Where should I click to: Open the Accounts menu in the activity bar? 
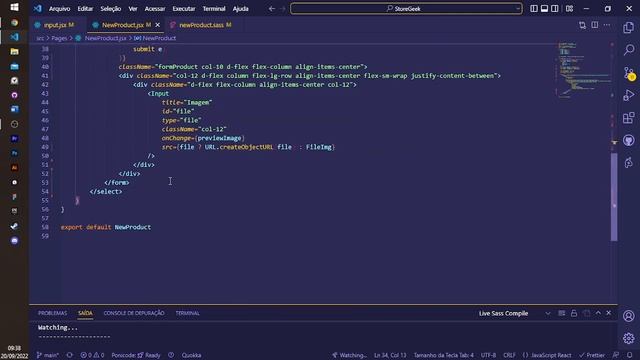pyautogui.click(x=629, y=316)
